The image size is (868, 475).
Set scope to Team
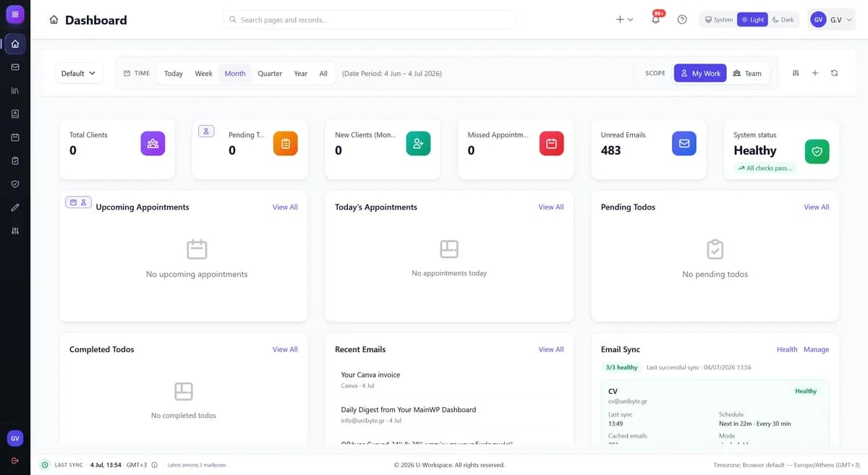(x=747, y=73)
